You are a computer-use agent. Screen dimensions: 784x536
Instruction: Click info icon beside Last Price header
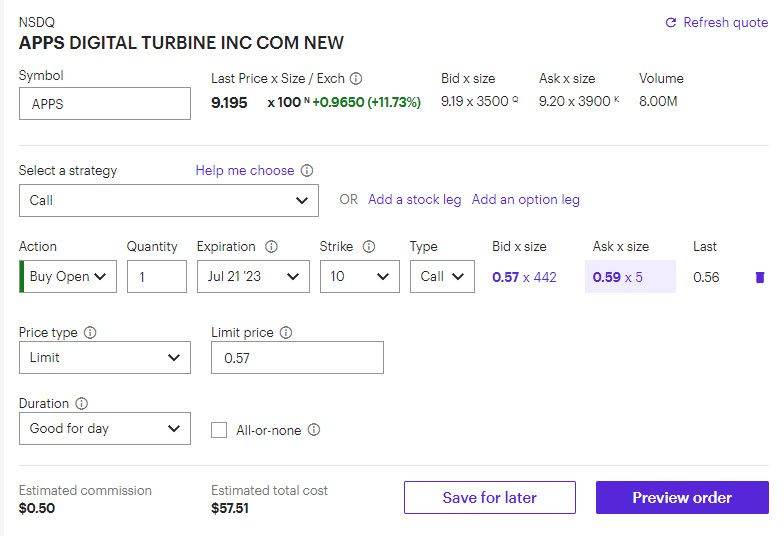(356, 78)
